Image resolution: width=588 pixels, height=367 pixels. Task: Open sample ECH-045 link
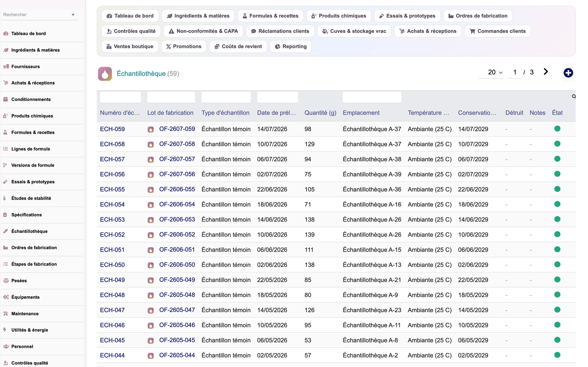coord(112,341)
